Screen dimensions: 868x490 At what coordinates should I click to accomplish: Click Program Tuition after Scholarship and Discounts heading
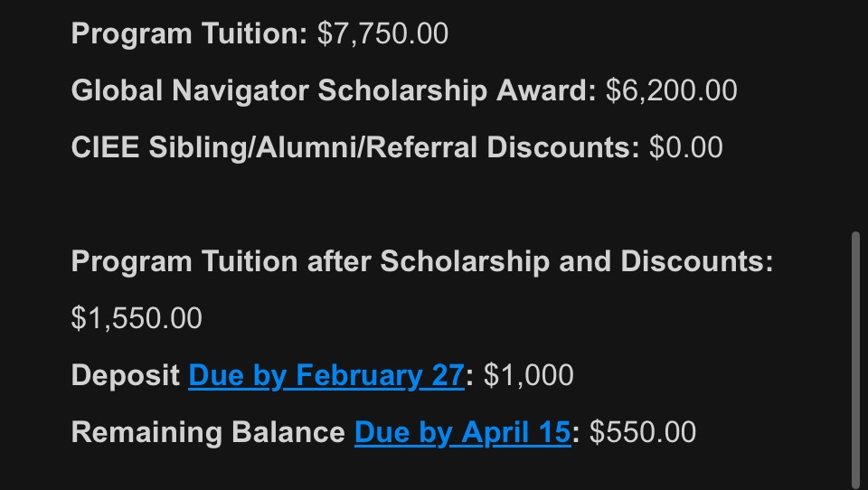422,261
